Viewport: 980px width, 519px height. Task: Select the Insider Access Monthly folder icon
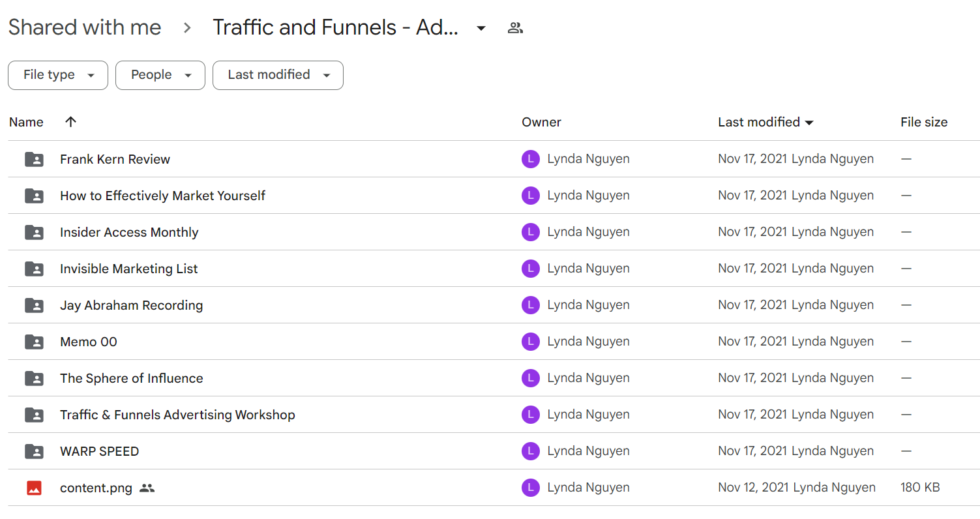(34, 232)
